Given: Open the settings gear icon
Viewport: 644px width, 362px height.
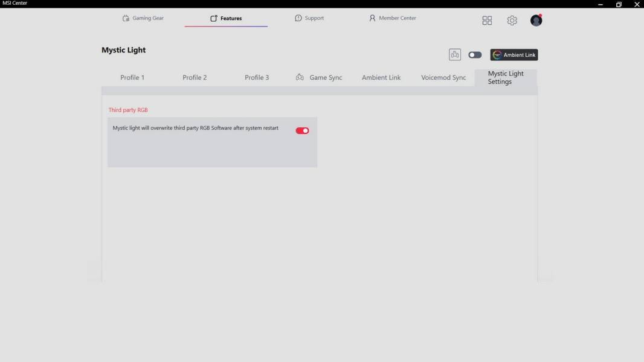Looking at the screenshot, I should [x=512, y=21].
